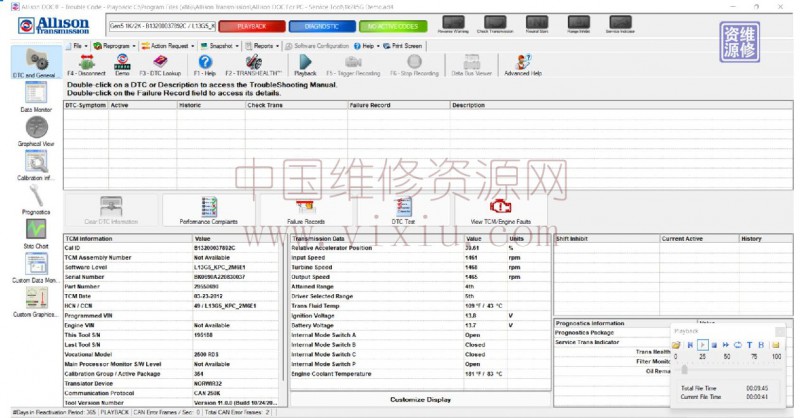Open the Custom Graphics view
Image resolution: width=800 pixels, height=418 pixels.
[x=36, y=302]
